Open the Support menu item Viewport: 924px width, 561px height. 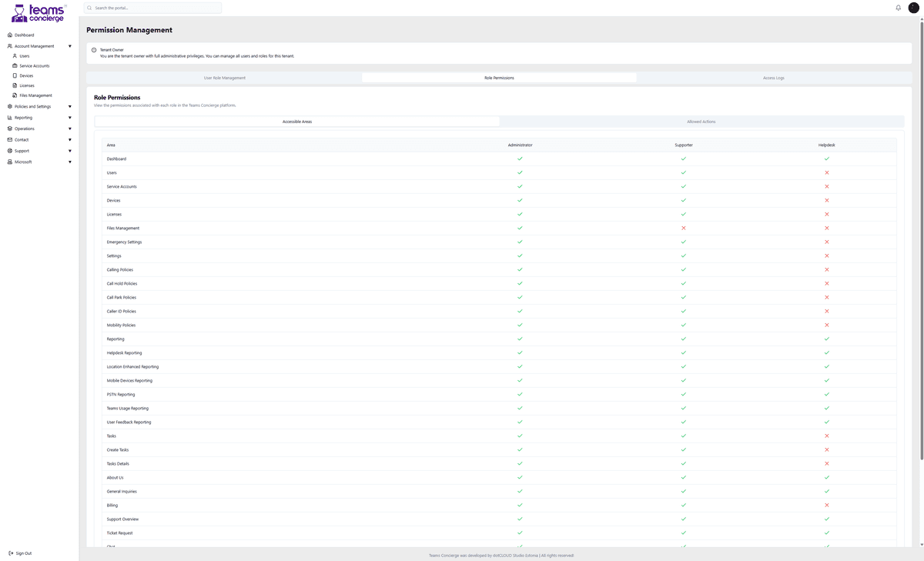pyautogui.click(x=22, y=151)
